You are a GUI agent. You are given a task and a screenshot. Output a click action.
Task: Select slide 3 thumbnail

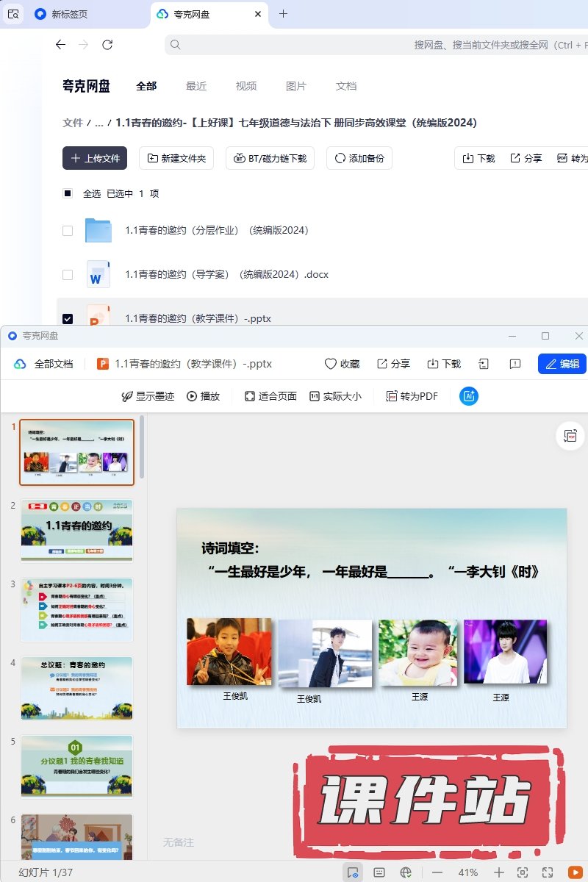tap(76, 609)
